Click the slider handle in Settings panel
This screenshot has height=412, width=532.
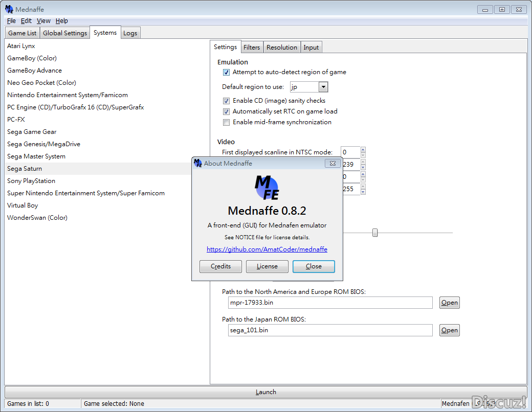[x=375, y=233]
